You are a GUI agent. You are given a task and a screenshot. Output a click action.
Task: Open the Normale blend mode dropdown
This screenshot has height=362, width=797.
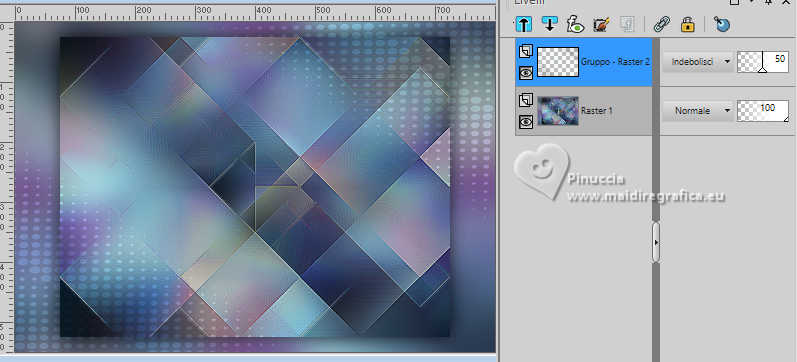click(697, 110)
